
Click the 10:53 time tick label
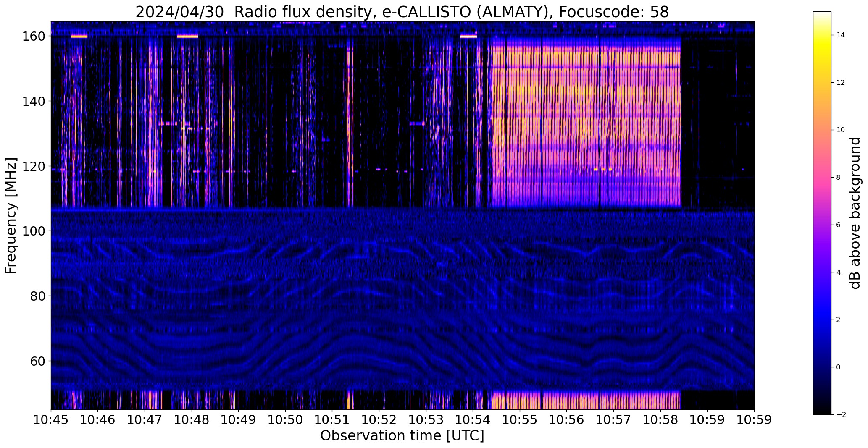[426, 419]
